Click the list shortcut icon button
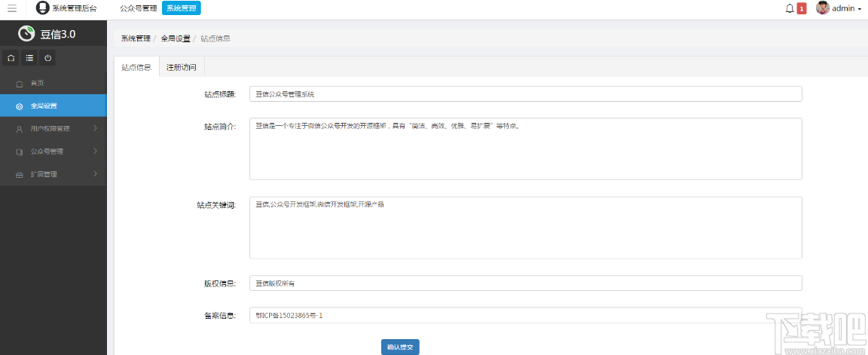The height and width of the screenshot is (355, 868). 29,57
